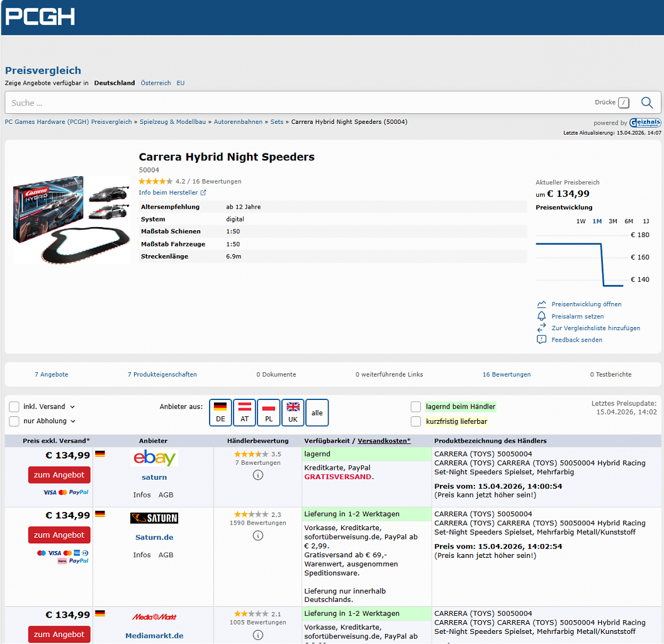Screen dimensions: 664x644
Task: Select 1W price history range
Action: click(580, 221)
